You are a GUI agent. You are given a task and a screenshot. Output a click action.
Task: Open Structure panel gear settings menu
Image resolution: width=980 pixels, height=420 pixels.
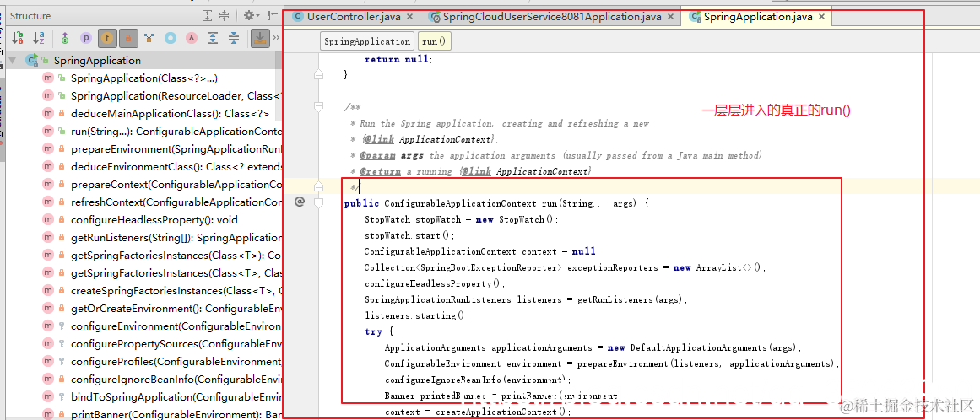tap(251, 15)
